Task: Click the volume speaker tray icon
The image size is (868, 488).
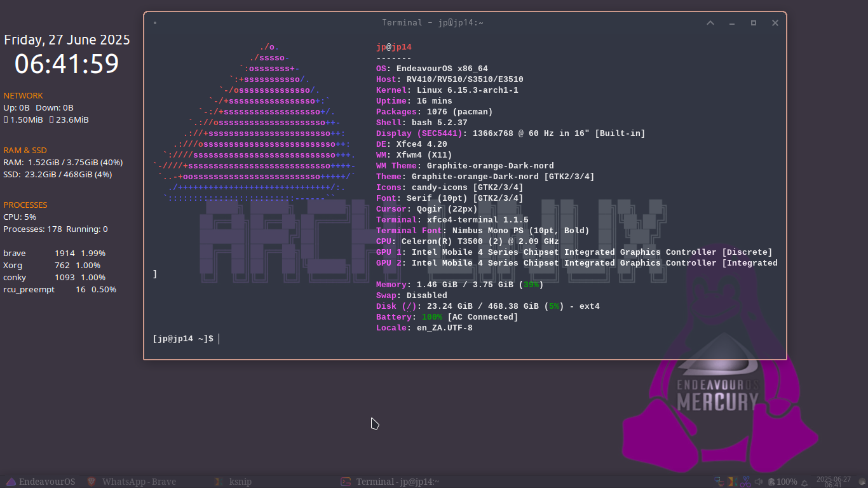Action: (758, 482)
